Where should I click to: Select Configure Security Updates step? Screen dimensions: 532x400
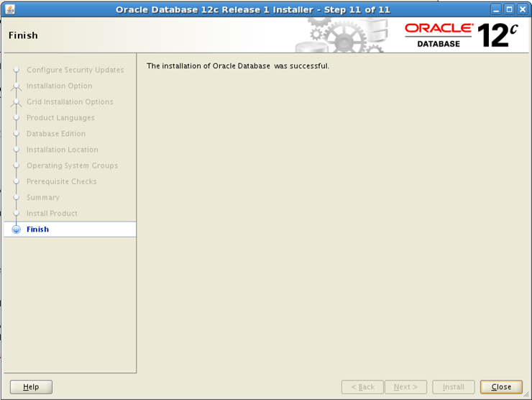[x=75, y=70]
